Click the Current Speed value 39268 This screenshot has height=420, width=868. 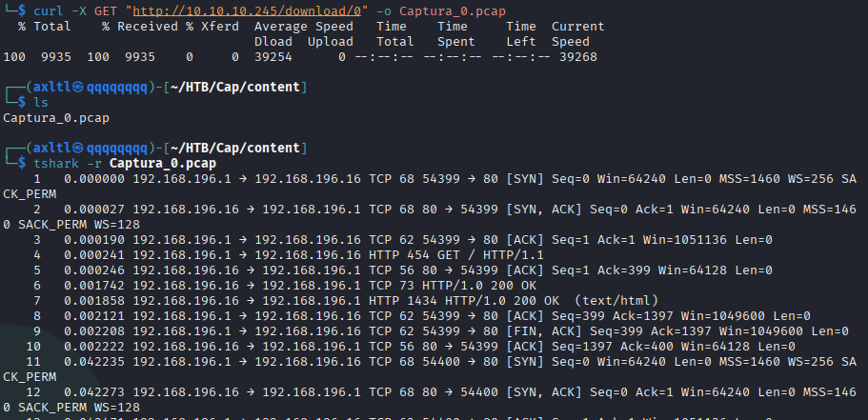coord(575,57)
